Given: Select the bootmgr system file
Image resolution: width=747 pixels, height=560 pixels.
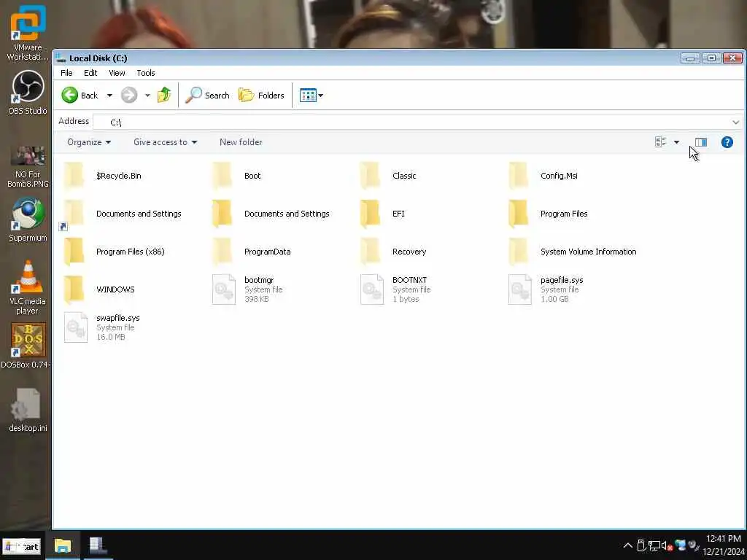Looking at the screenshot, I should coord(248,289).
